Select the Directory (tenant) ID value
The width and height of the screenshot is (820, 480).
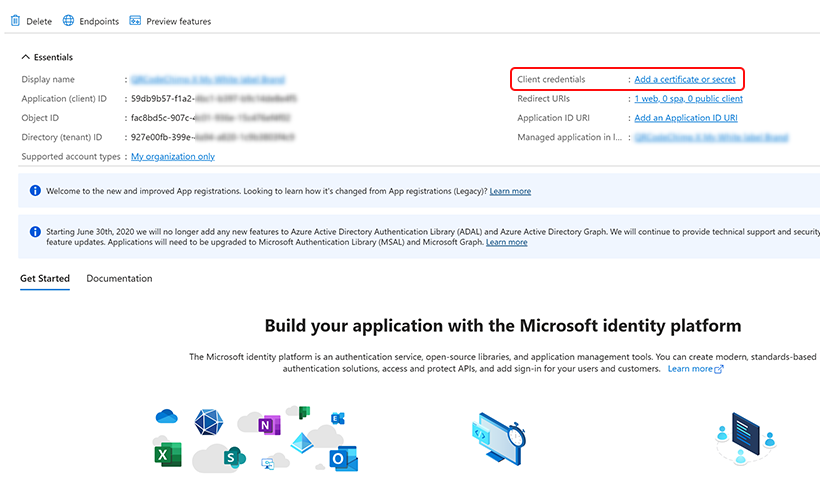(212, 138)
